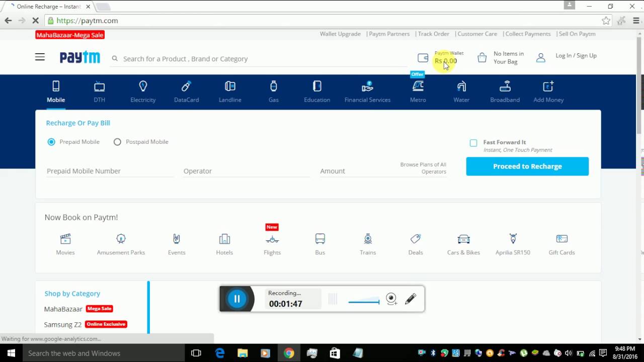The width and height of the screenshot is (644, 362).
Task: Switch to the Gas tab
Action: point(274,92)
